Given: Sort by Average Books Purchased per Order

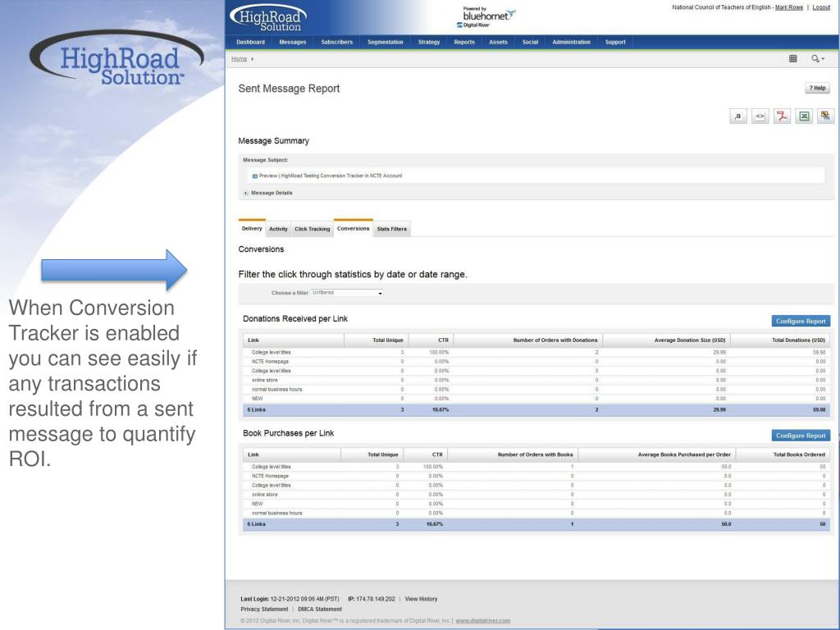Looking at the screenshot, I should [657, 454].
